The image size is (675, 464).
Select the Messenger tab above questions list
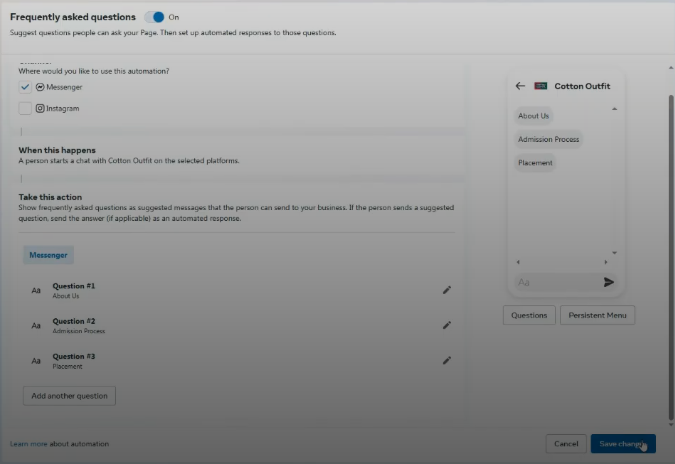pyautogui.click(x=48, y=255)
